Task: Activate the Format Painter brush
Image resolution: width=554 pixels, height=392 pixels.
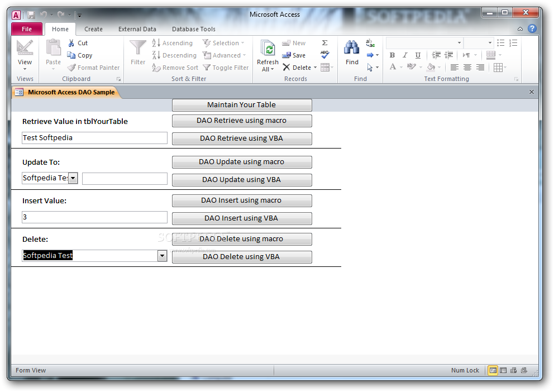Action: [x=94, y=68]
